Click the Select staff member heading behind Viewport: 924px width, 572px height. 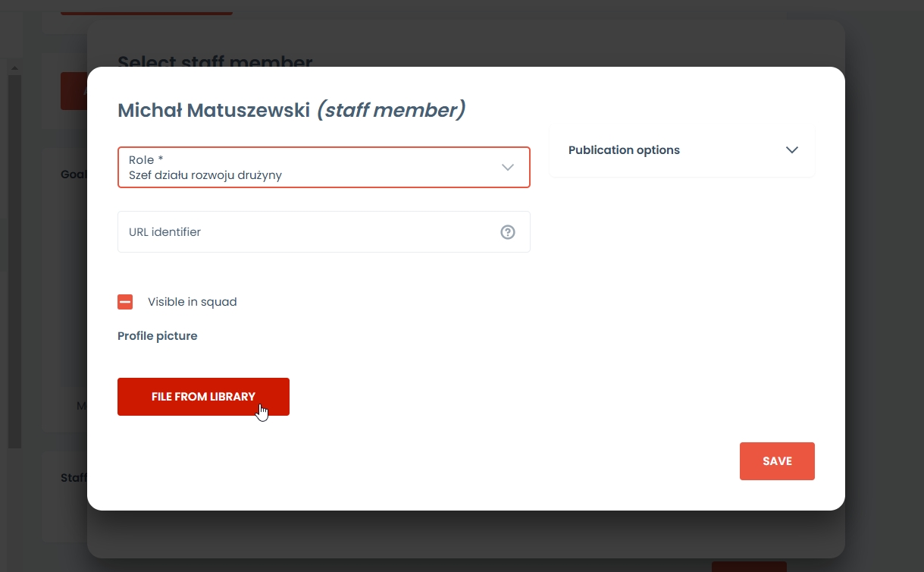(215, 61)
